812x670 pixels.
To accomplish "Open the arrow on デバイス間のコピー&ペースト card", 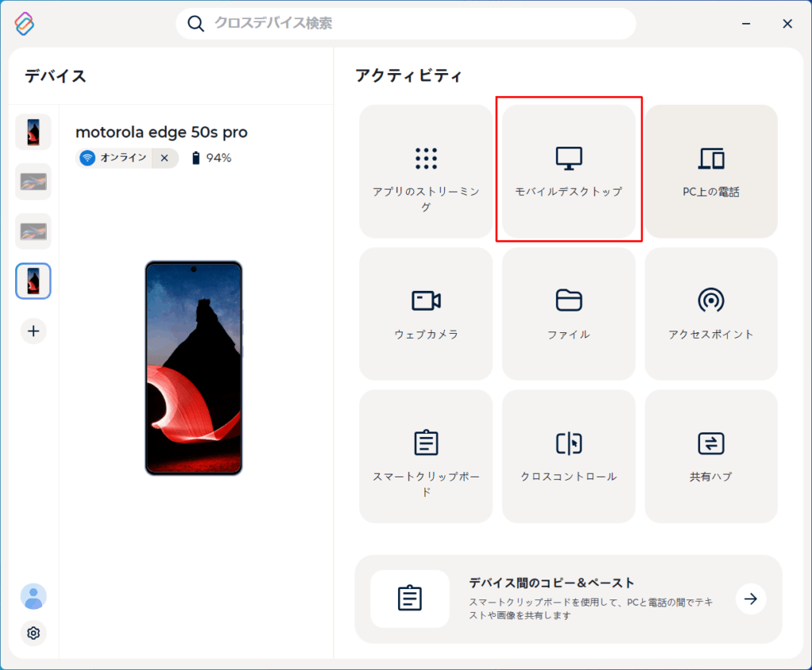I will tap(751, 599).
